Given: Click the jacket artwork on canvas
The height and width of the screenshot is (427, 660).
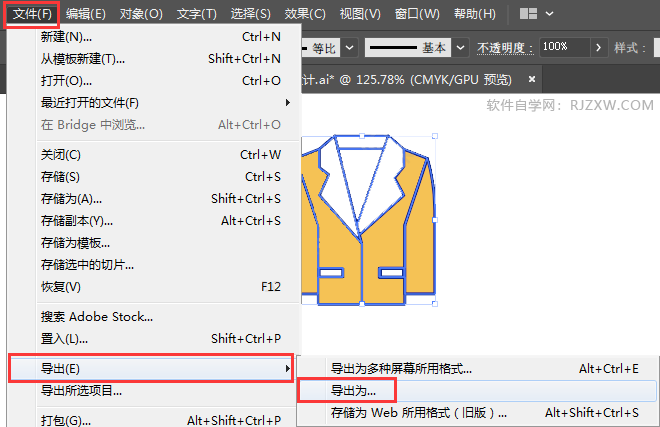Looking at the screenshot, I should click(x=368, y=220).
